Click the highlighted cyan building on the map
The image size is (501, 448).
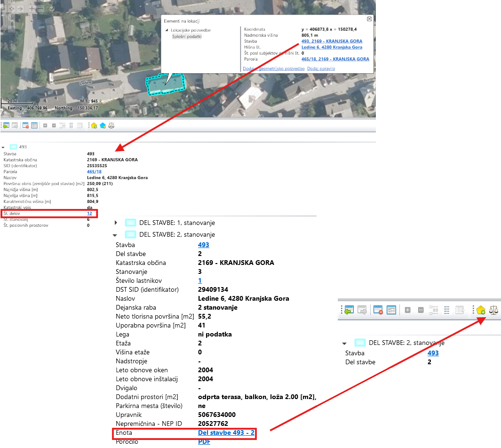click(166, 85)
